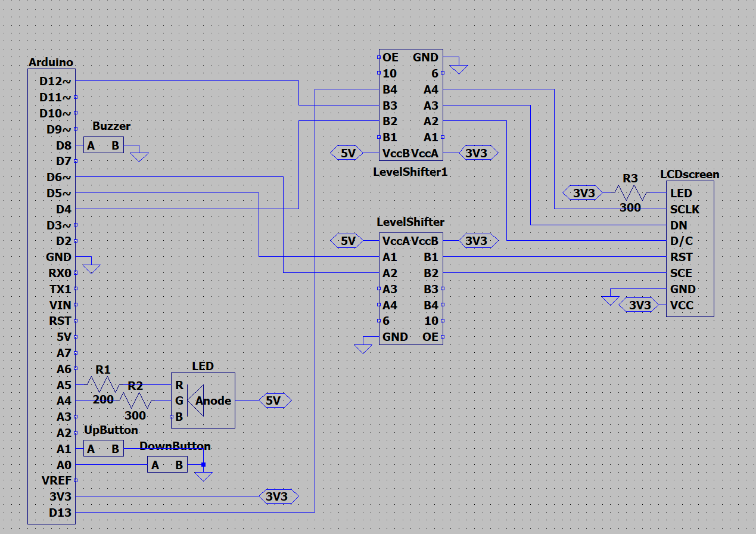Click the D13 pin on Arduino
756x534 pixels.
tap(60, 512)
